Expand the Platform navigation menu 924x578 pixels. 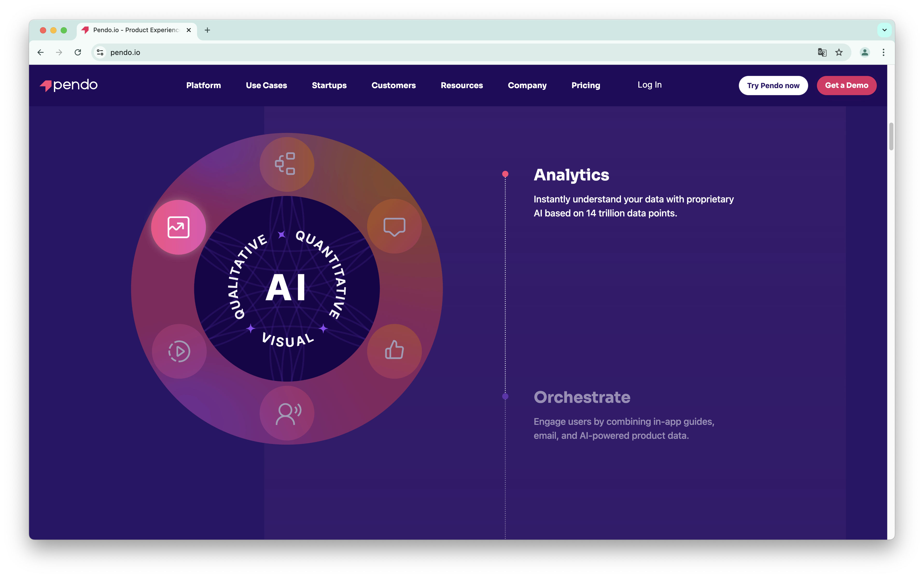coord(203,86)
